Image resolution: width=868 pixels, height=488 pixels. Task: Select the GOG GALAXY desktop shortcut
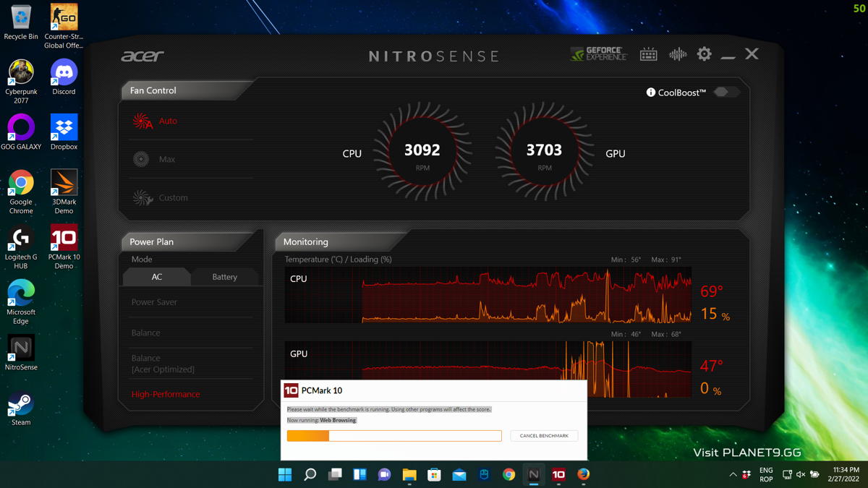(21, 132)
